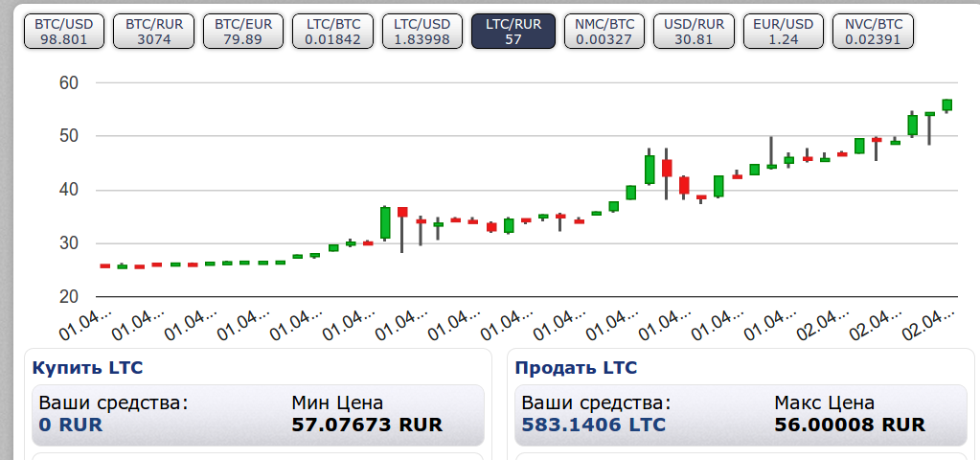Click the last green candlestick near 57

(x=946, y=105)
